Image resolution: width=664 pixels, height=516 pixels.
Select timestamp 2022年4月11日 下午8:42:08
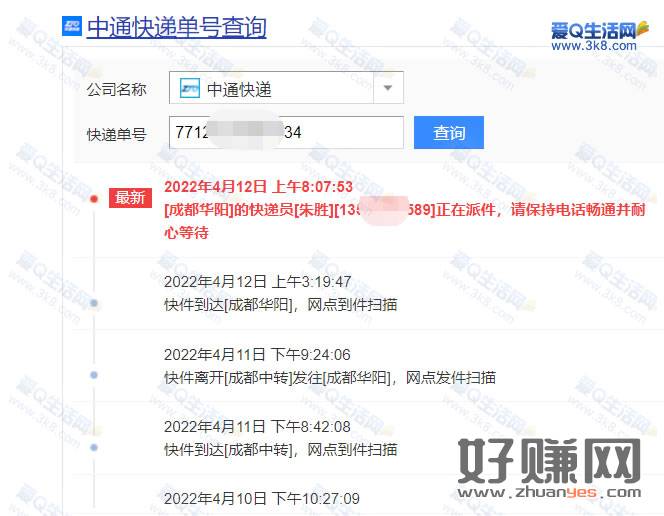tap(257, 426)
